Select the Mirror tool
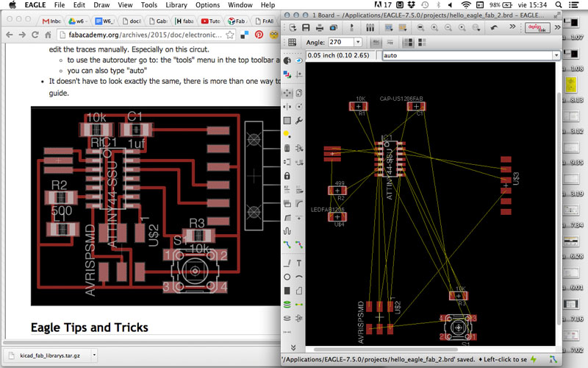This screenshot has width=588, height=368. 287,107
